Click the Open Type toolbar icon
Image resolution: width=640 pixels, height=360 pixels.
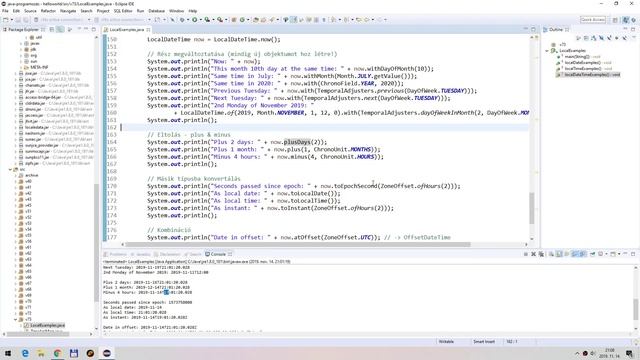pos(256,20)
